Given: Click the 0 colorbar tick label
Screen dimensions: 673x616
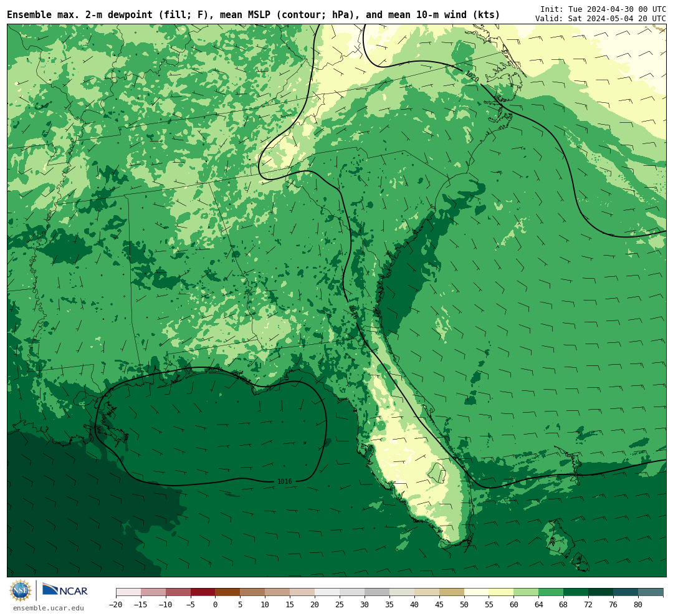Looking at the screenshot, I should [x=216, y=604].
